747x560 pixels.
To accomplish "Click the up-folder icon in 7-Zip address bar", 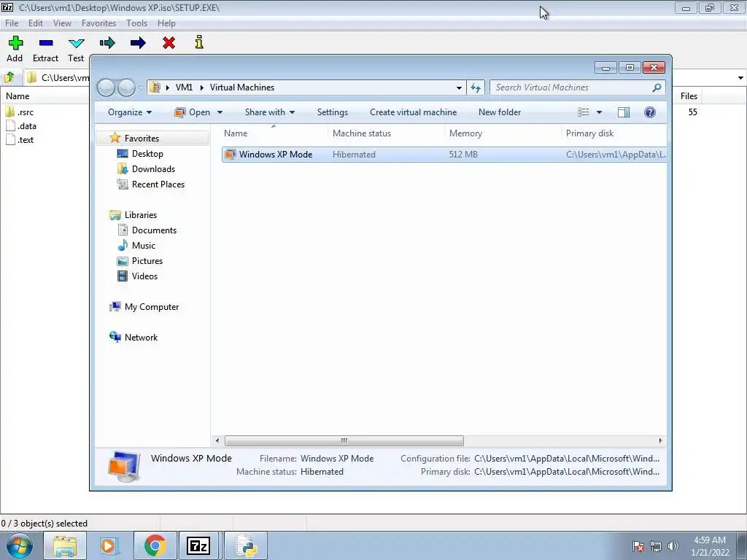I will click(x=9, y=77).
